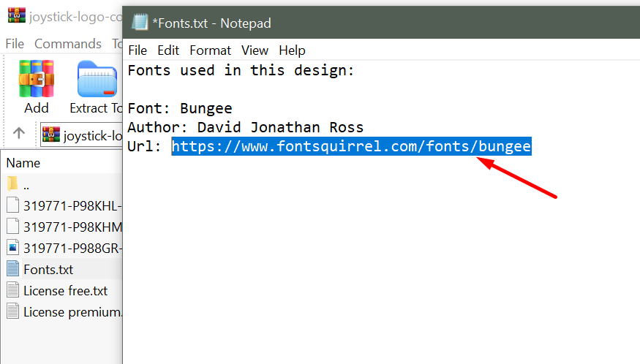
Task: Click the Extract To folder icon
Action: 97,79
